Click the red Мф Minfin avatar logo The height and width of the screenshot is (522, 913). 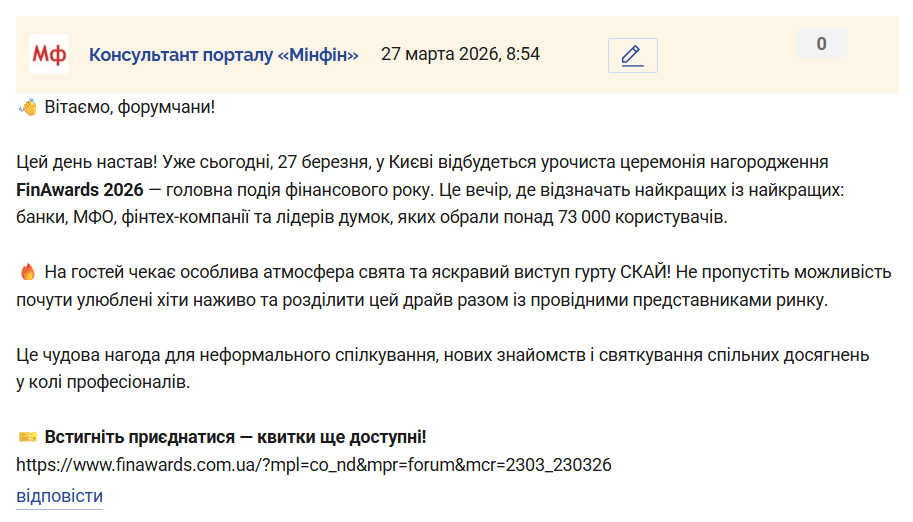coord(48,54)
